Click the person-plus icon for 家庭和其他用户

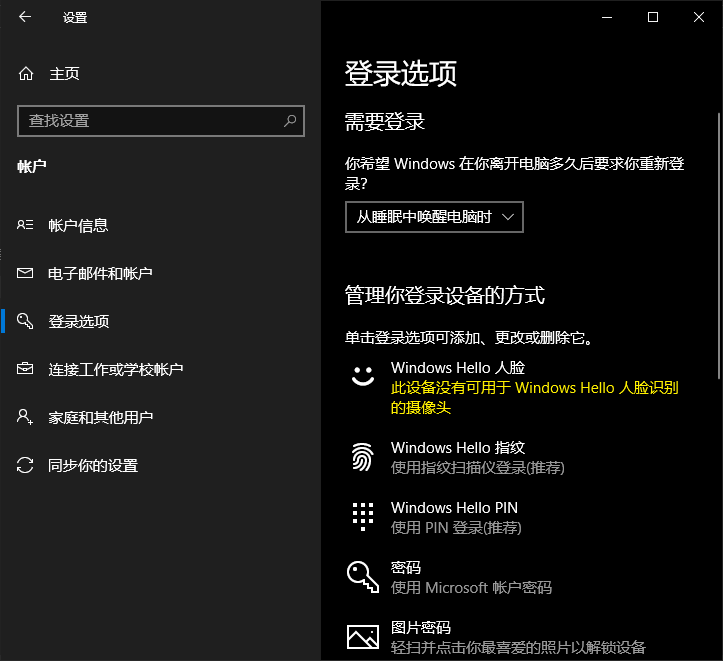pyautogui.click(x=25, y=417)
